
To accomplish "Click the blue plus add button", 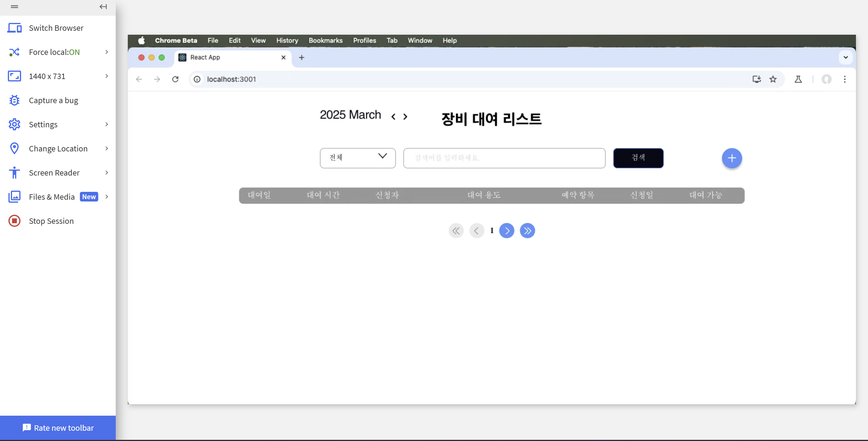I will [731, 158].
